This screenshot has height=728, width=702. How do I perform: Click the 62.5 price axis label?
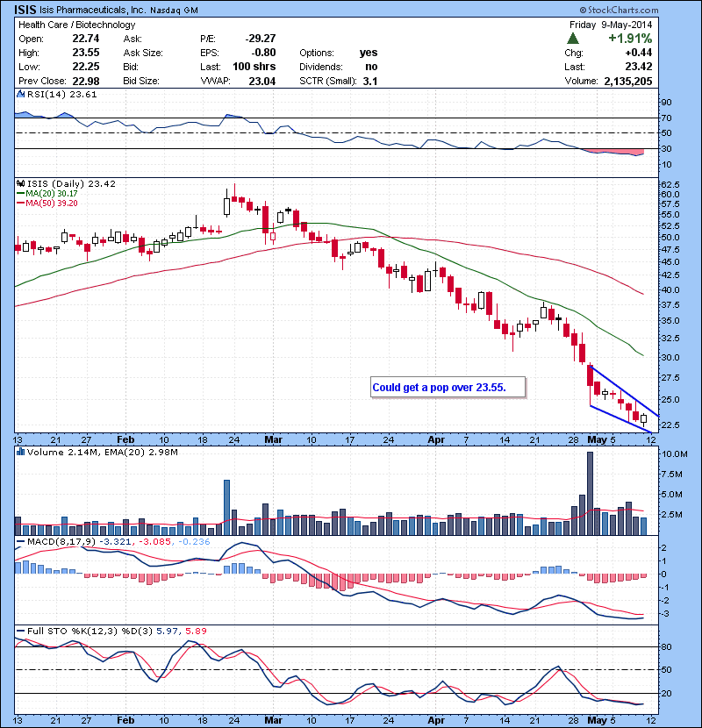click(x=670, y=184)
